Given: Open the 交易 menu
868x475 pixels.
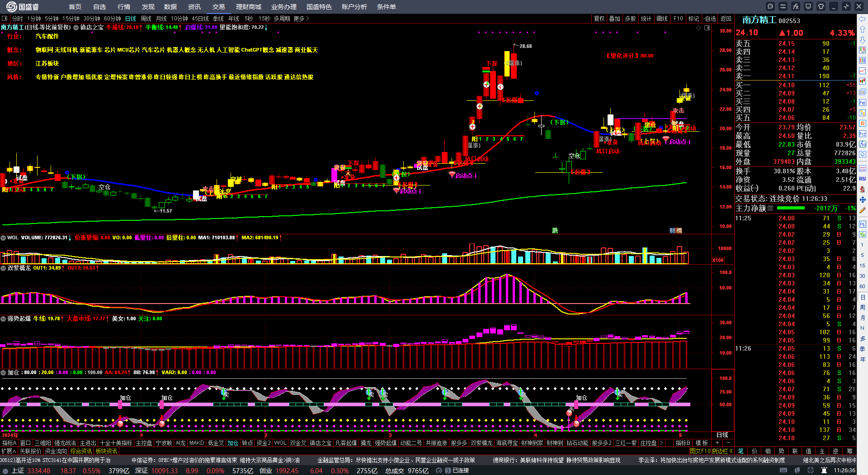Looking at the screenshot, I should coord(219,7).
